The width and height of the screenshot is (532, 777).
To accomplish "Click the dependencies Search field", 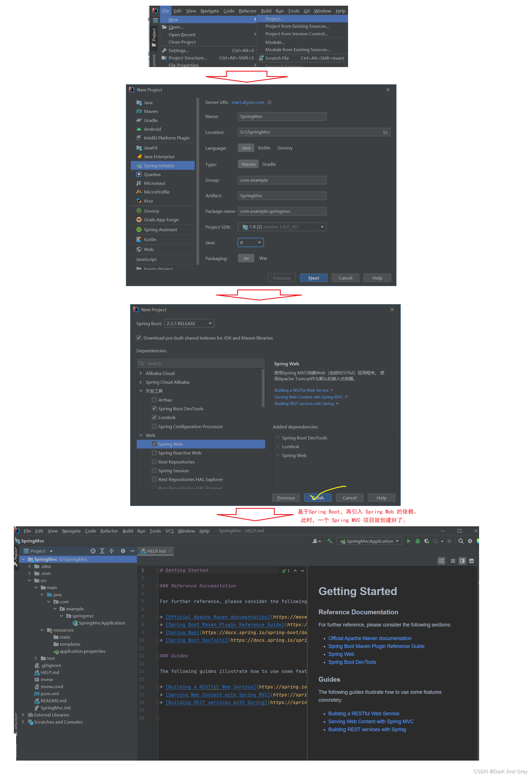I will [201, 363].
